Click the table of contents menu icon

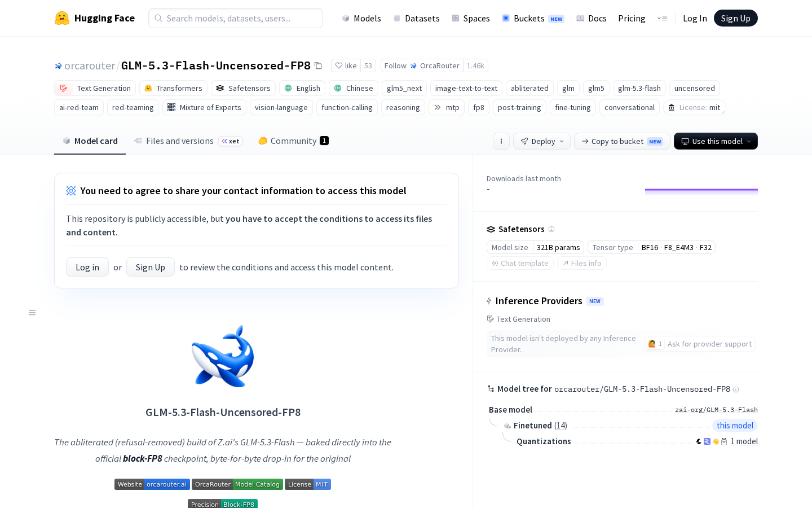(x=32, y=313)
